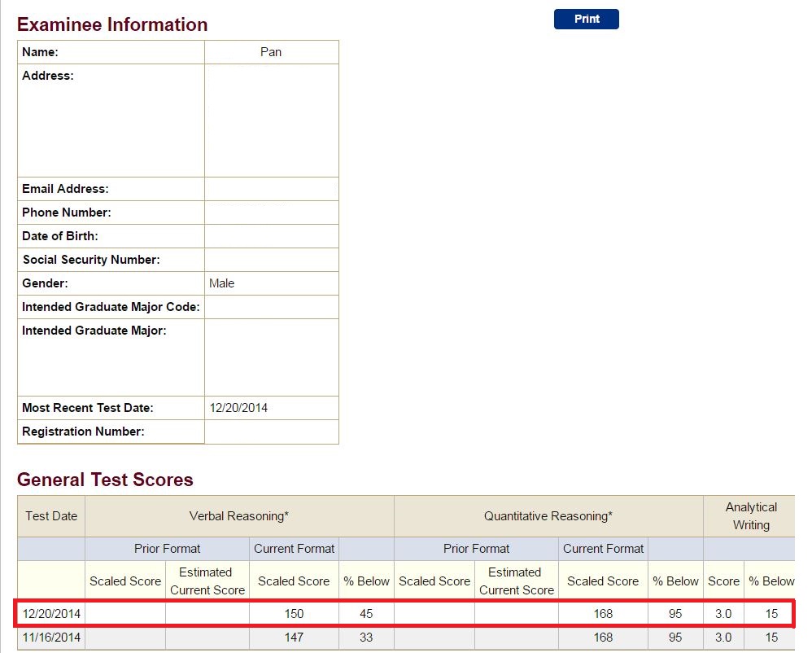
Task: Select verbal % below value 33
Action: coord(366,638)
